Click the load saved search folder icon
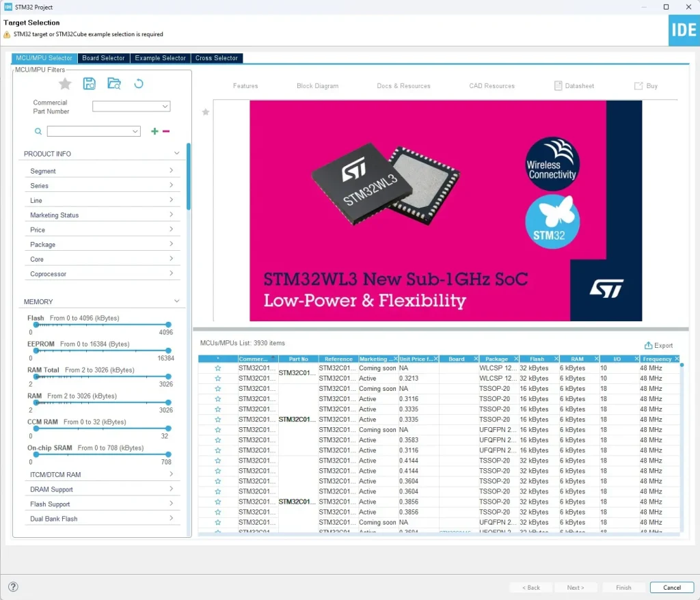This screenshot has height=600, width=700. pos(114,84)
